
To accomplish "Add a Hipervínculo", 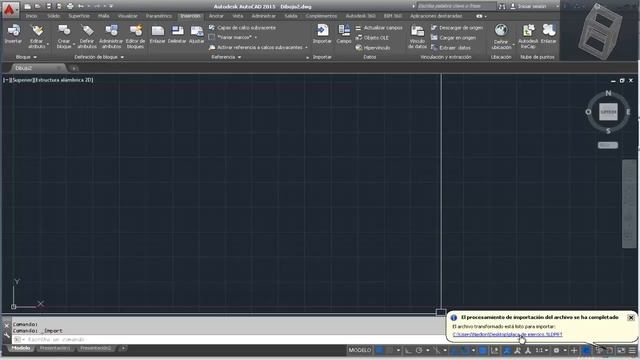I will click(x=373, y=48).
